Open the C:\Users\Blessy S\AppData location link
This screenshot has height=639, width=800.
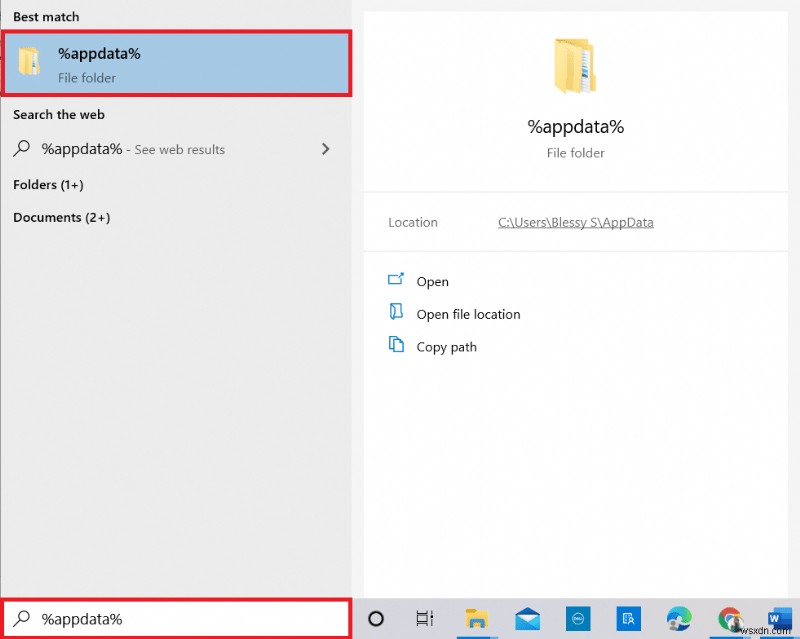click(x=575, y=222)
